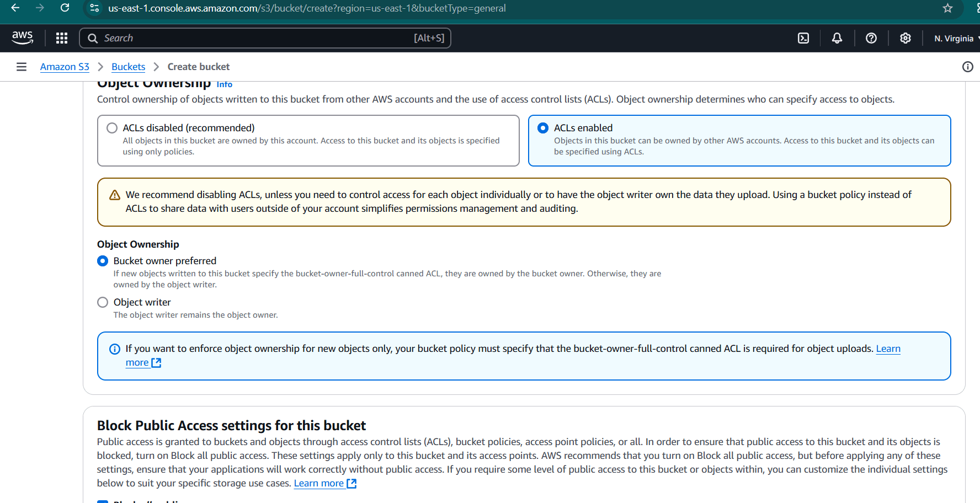Screen dimensions: 980x503
Task: Open Object Ownership Info link
Action: click(224, 84)
